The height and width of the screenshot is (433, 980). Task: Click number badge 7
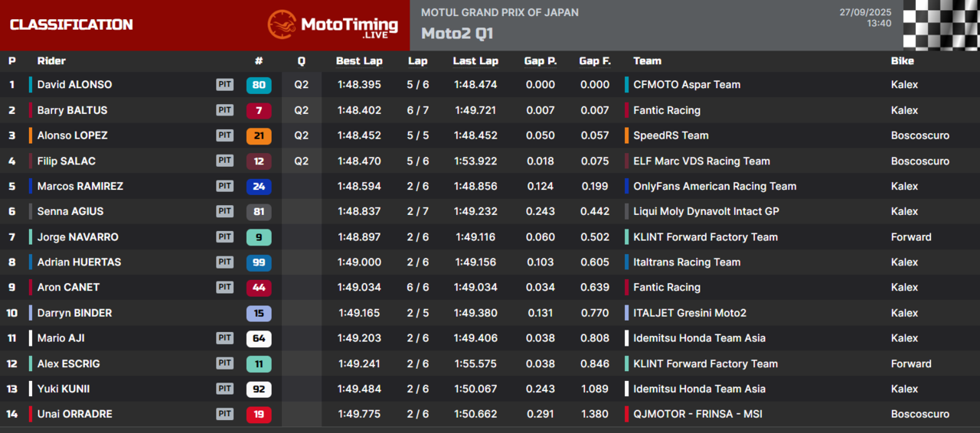pyautogui.click(x=259, y=110)
